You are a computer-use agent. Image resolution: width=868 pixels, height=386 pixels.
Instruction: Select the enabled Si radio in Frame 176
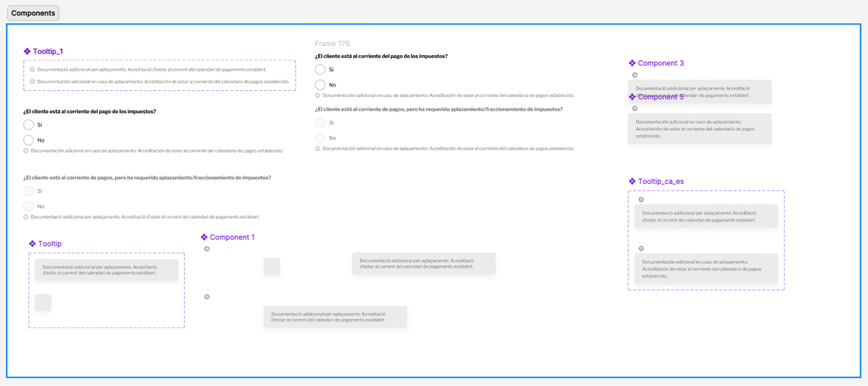pyautogui.click(x=320, y=69)
